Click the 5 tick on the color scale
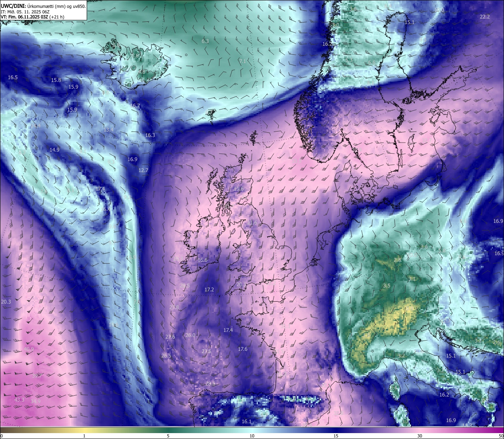504x439 pixels. [168, 436]
